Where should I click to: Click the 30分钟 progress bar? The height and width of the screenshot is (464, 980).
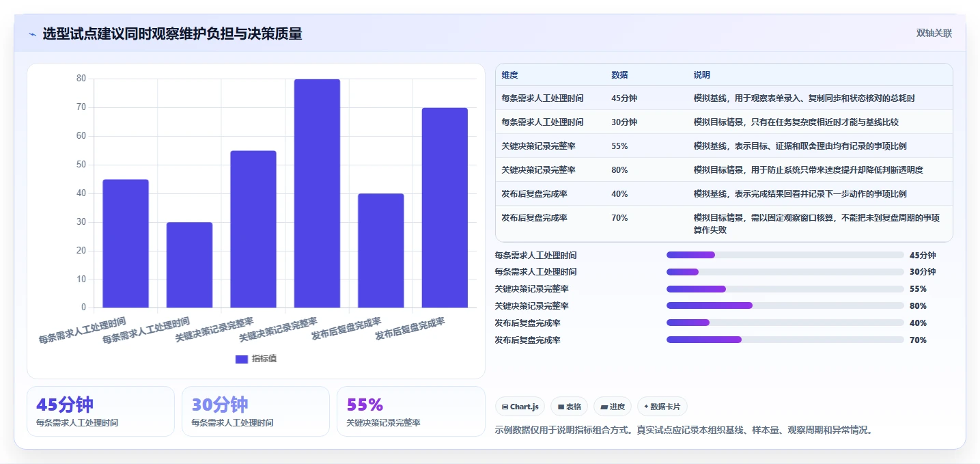[x=785, y=272]
